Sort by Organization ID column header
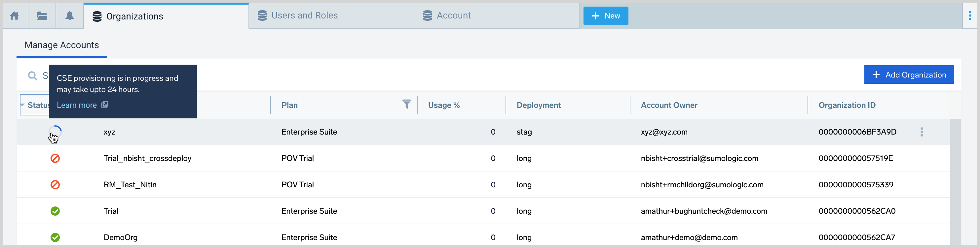The width and height of the screenshot is (980, 248). pyautogui.click(x=847, y=105)
